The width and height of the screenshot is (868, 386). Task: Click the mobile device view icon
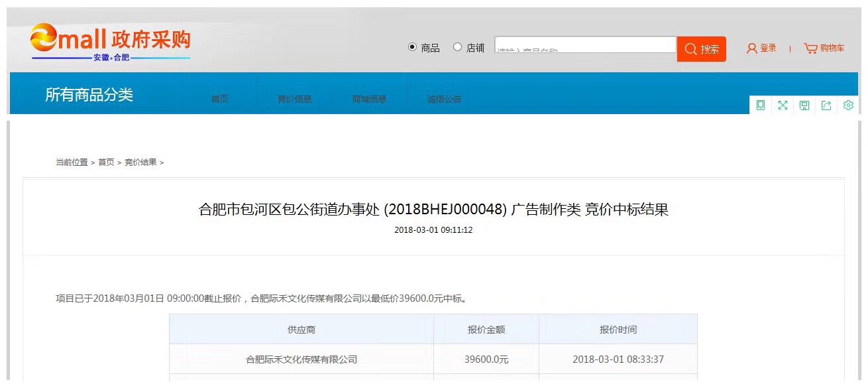tap(761, 105)
